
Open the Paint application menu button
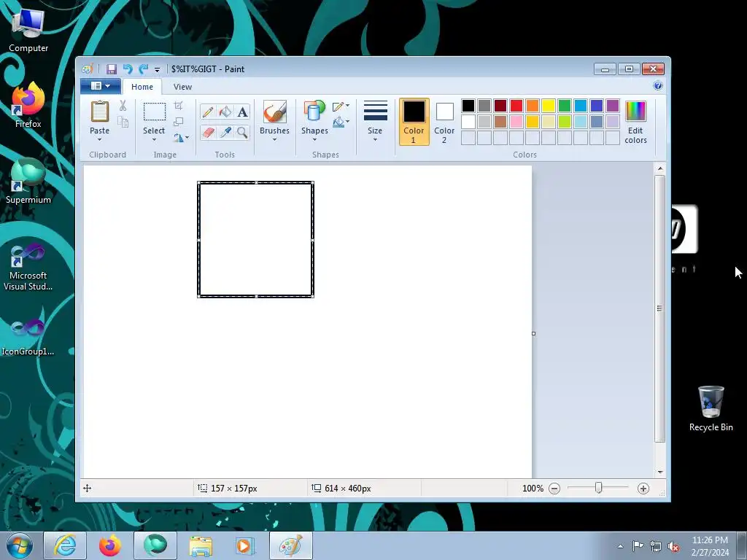(100, 86)
